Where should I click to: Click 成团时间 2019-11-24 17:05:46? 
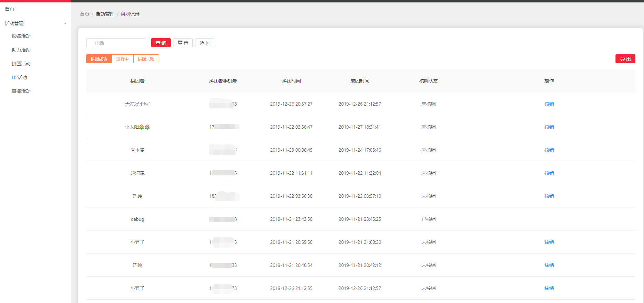coord(360,150)
